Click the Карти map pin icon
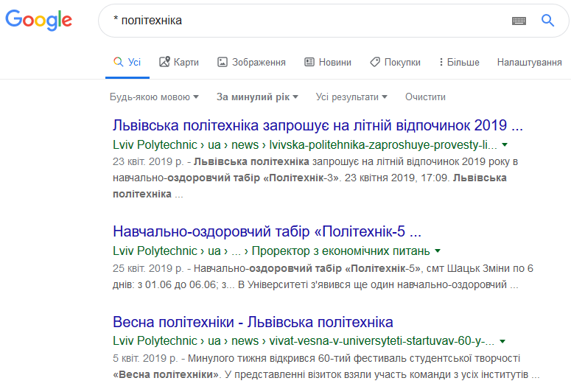 [x=164, y=62]
